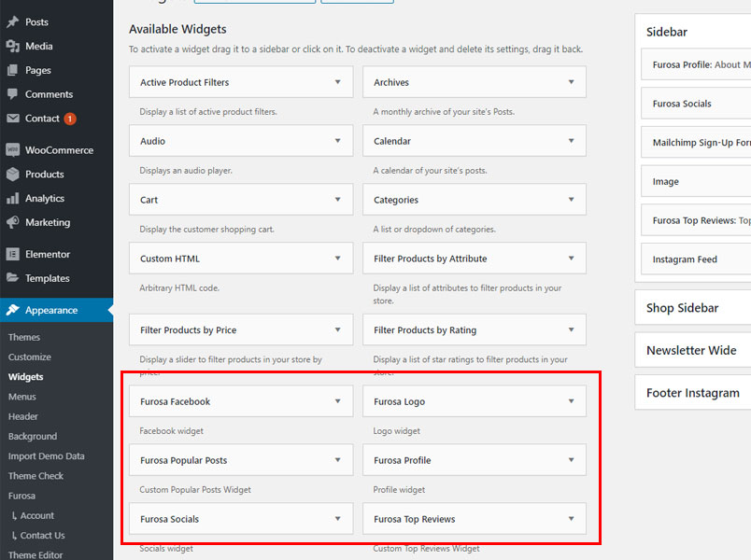Expand the Furosa Profile widget arrow

(572, 460)
